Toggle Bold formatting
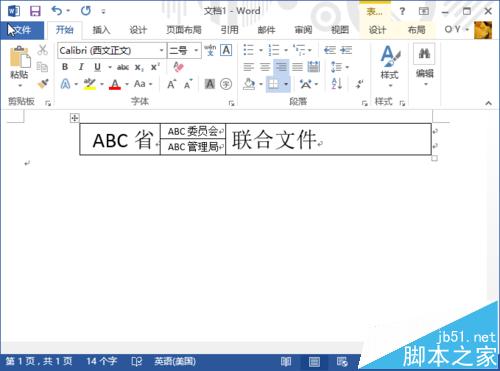The image size is (500, 371). coord(65,67)
